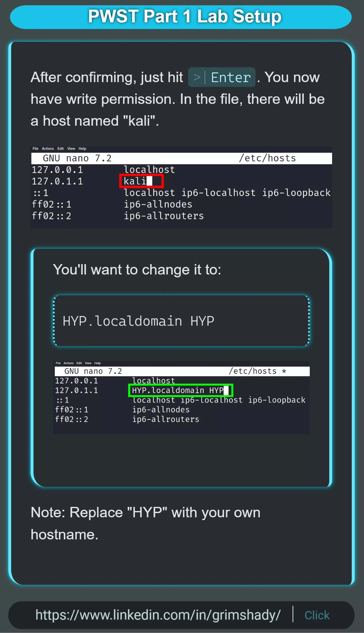Screen dimensions: 364x633
Task: Click '127.0.1.1' in the upper terminal
Action: pyautogui.click(x=57, y=181)
